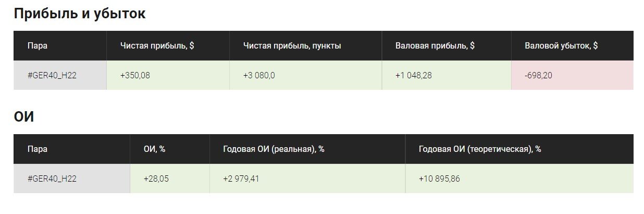Click 'Валовой убыток, $' column header

561,46
